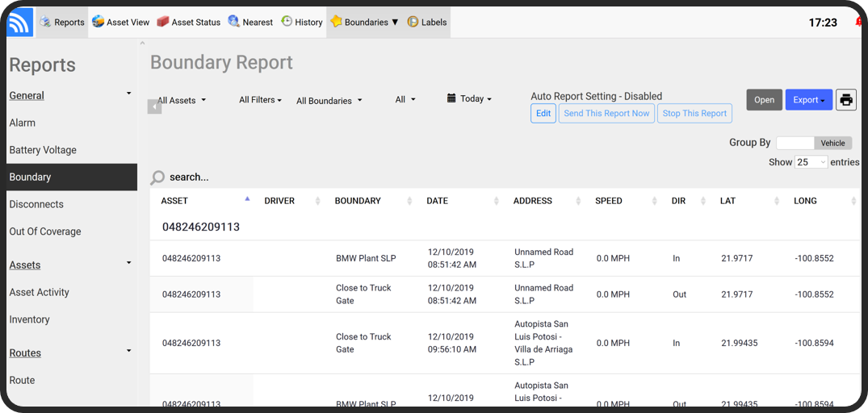Click the Edit auto report button
The width and height of the screenshot is (868, 413).
tap(543, 114)
